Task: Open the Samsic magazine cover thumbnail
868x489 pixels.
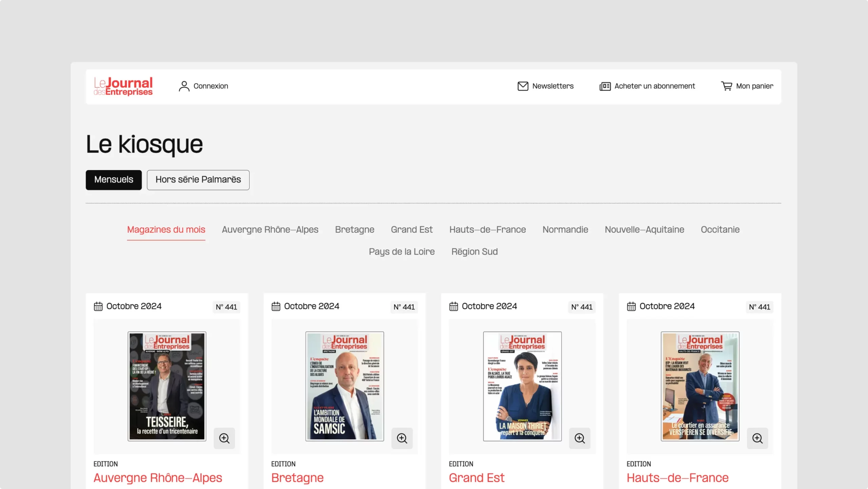Action: tap(344, 387)
